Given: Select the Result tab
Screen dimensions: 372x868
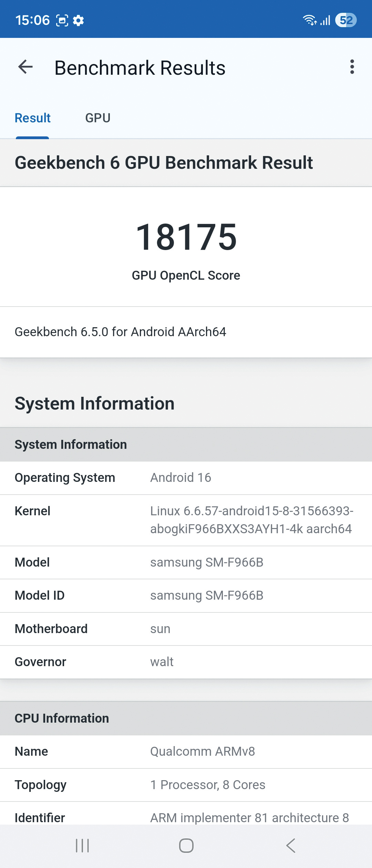Looking at the screenshot, I should point(33,118).
